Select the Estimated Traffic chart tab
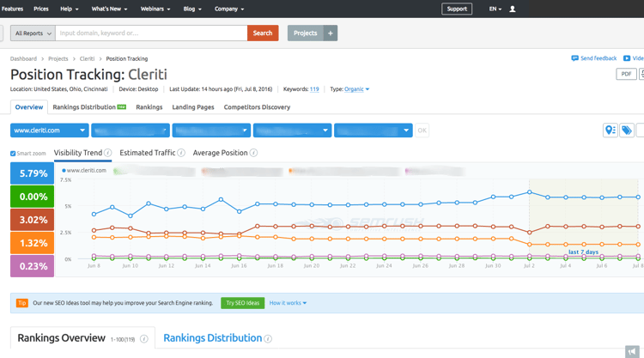644x358 pixels. [x=148, y=153]
